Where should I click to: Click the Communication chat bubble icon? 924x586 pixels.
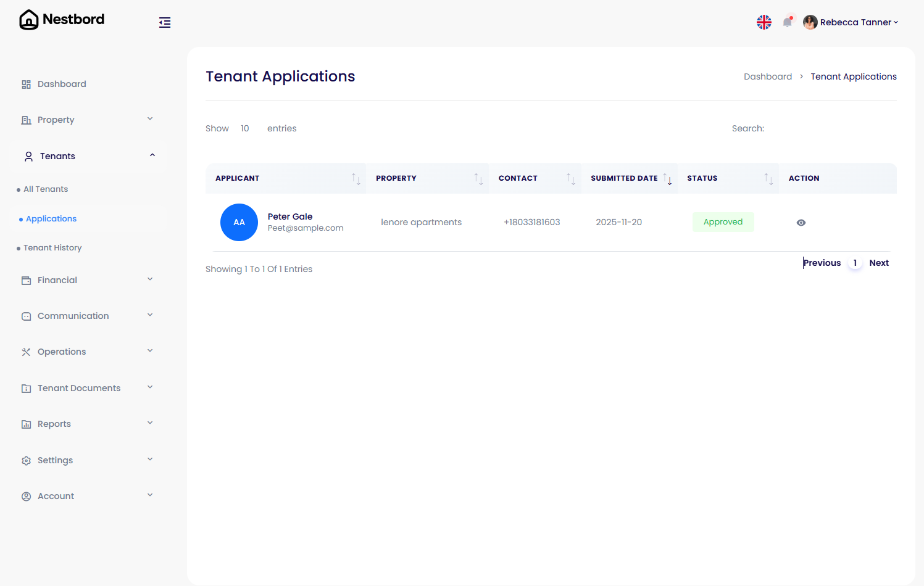point(26,315)
